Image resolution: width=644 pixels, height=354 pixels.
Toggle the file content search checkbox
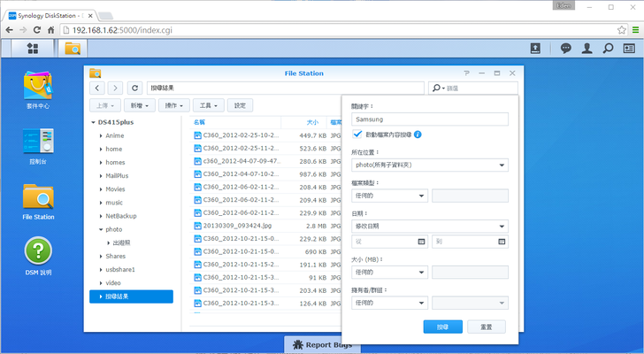pos(357,135)
